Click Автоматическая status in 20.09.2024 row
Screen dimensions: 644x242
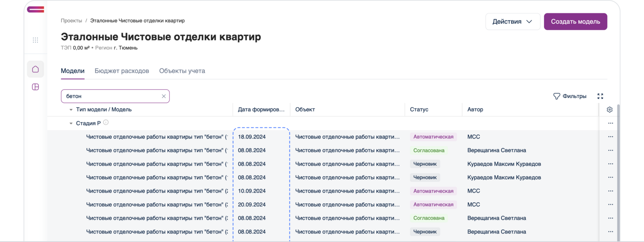(433, 204)
